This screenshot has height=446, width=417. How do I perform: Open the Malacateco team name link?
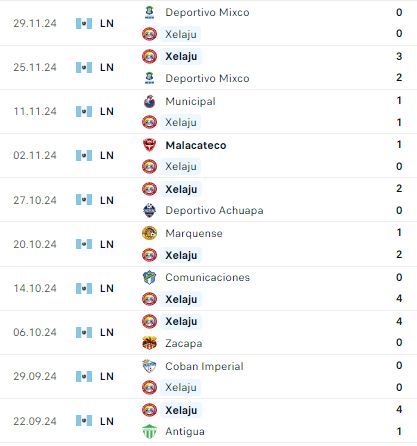click(x=196, y=145)
